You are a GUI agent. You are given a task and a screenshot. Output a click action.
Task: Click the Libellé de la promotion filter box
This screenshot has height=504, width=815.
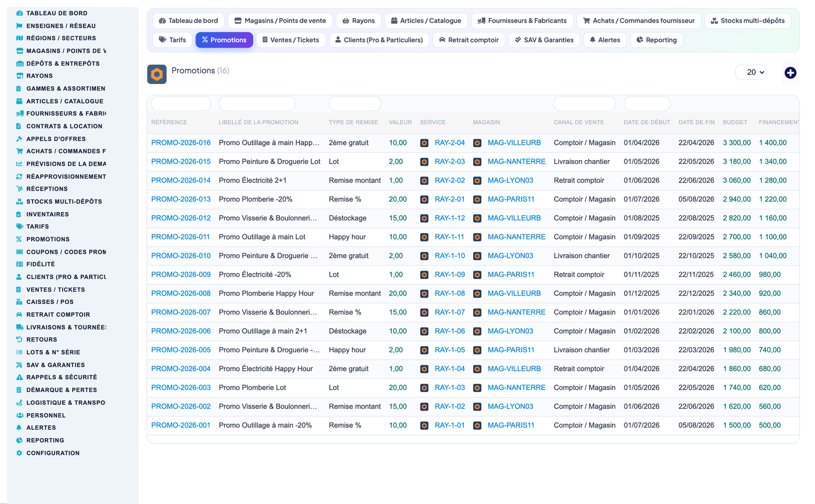257,104
